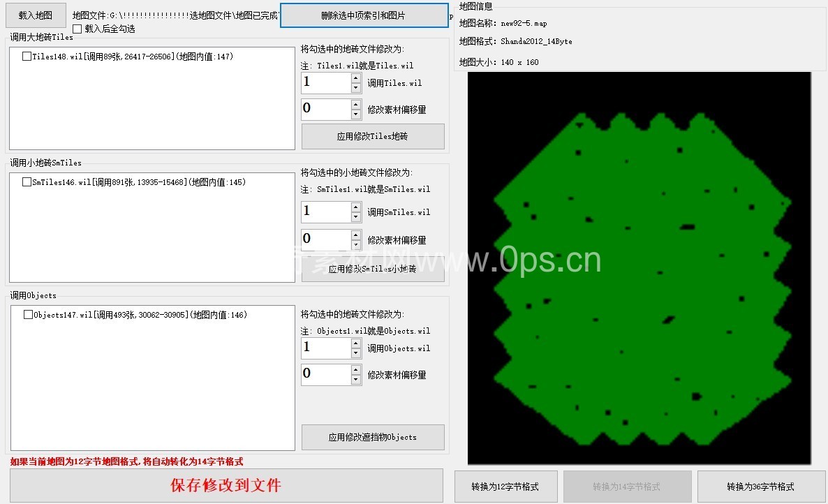Increase 调用Tiles.wil value with up arrow
This screenshot has width=828, height=504.
(x=356, y=78)
